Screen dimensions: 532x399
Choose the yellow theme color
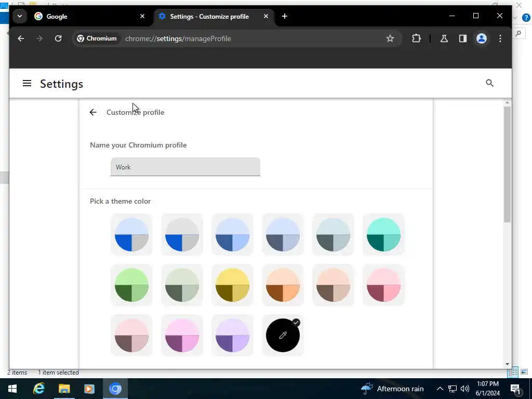(x=232, y=285)
